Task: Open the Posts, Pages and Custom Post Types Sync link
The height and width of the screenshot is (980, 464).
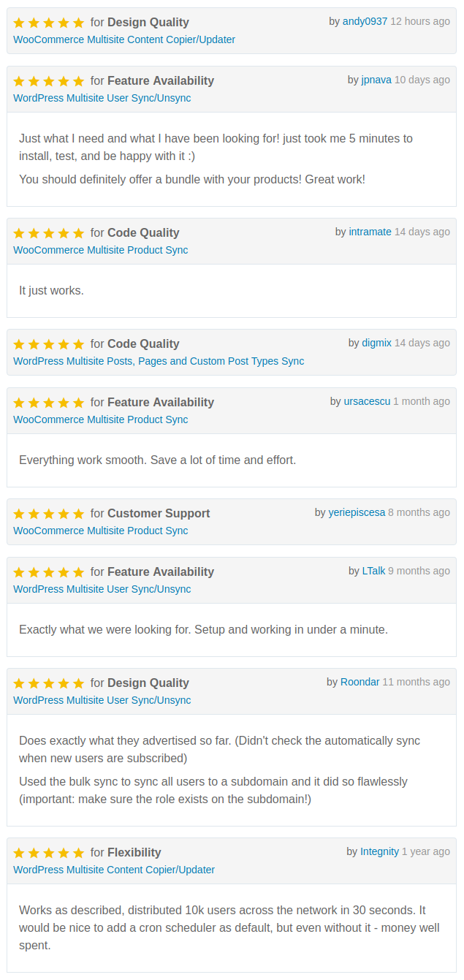Action: pyautogui.click(x=159, y=361)
